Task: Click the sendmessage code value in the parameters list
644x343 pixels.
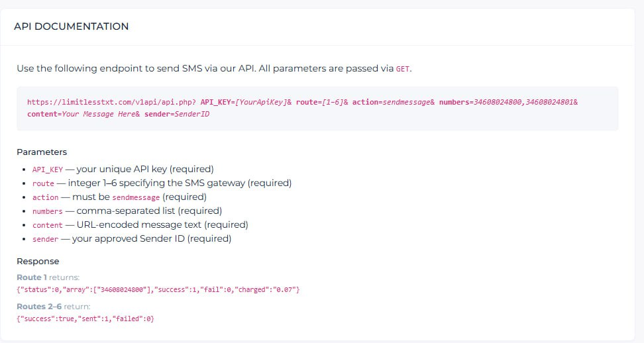Action: point(136,197)
